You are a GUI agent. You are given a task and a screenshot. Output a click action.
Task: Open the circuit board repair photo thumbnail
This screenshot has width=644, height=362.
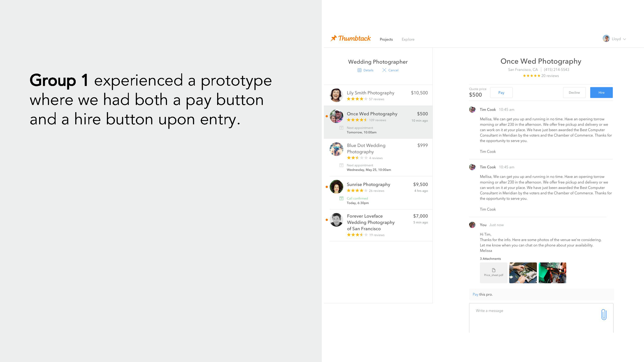[523, 273]
